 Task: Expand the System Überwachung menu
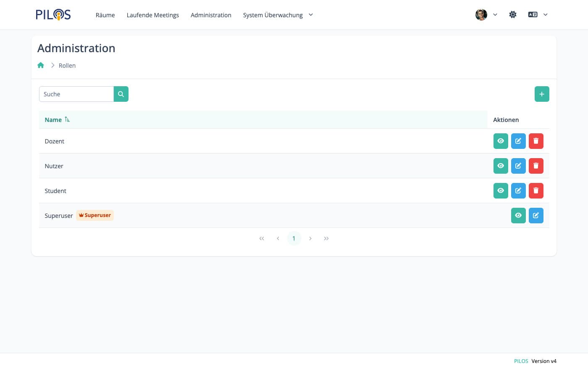click(278, 15)
